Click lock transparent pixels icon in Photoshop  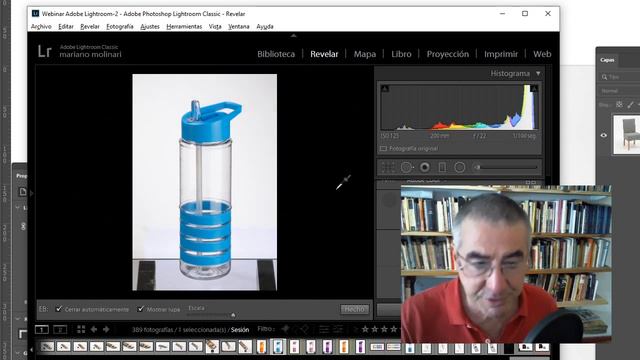pos(619,105)
